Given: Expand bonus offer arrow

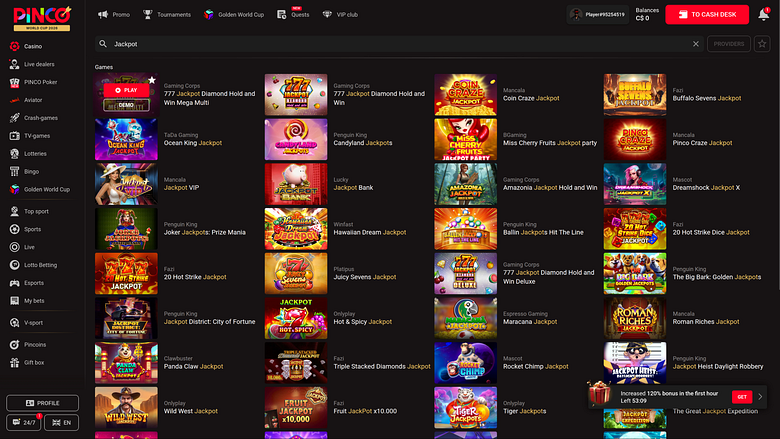Looking at the screenshot, I should point(760,397).
